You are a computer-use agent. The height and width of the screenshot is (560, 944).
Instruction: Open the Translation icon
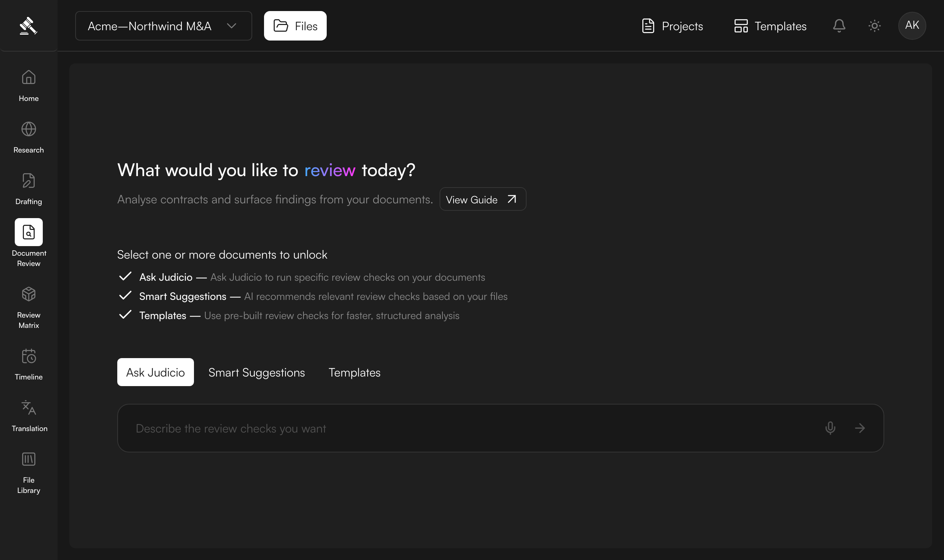point(29,407)
